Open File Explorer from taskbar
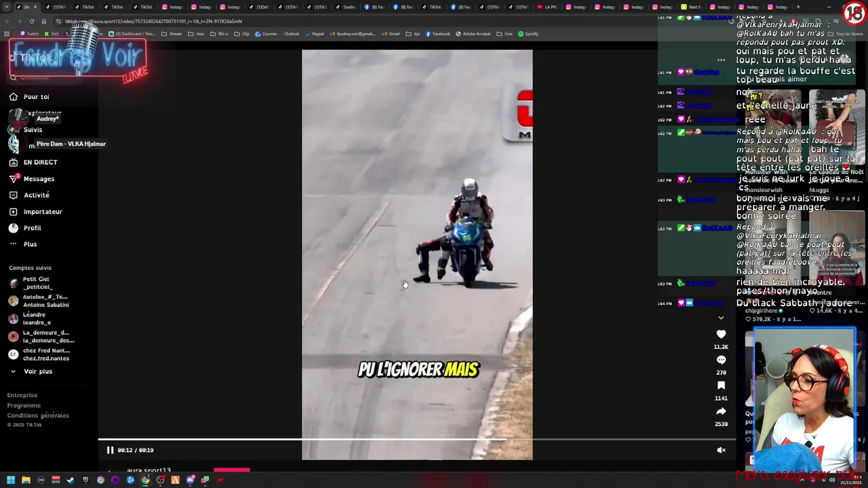This screenshot has height=488, width=868. pyautogui.click(x=26, y=480)
